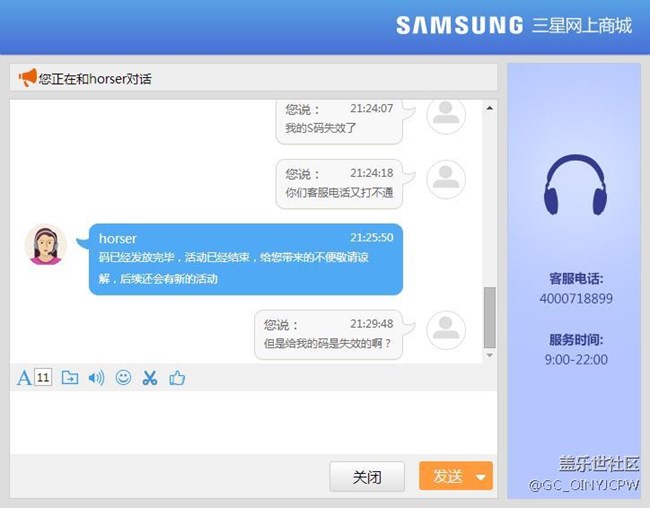The image size is (650, 508).
Task: Click the user avatar beside 21:29:48 message
Action: [x=446, y=330]
